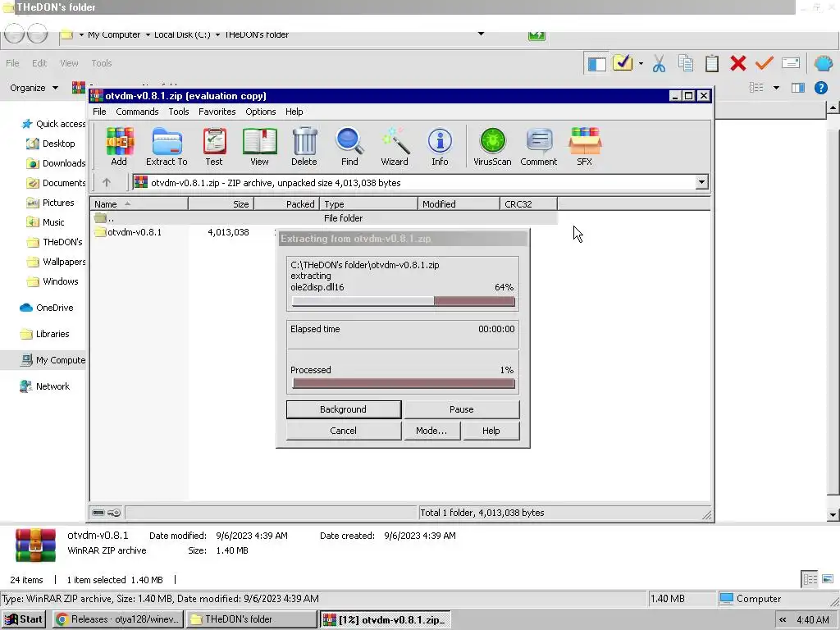This screenshot has width=840, height=630.
Task: Open Explorer help question mark icon
Action: click(820, 87)
